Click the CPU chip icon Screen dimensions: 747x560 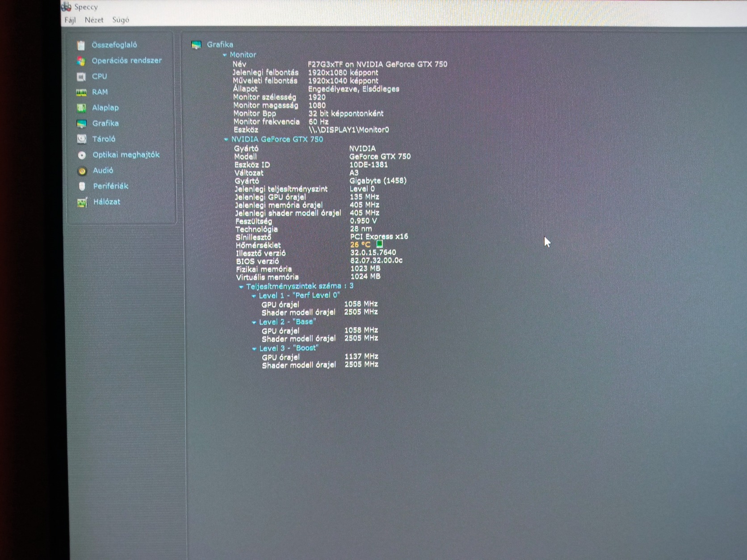81,77
